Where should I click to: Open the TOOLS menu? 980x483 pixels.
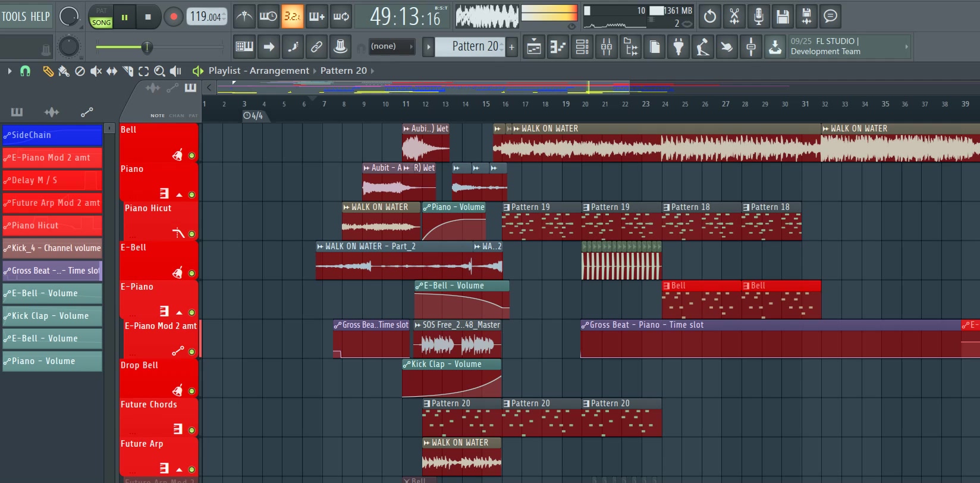[13, 17]
